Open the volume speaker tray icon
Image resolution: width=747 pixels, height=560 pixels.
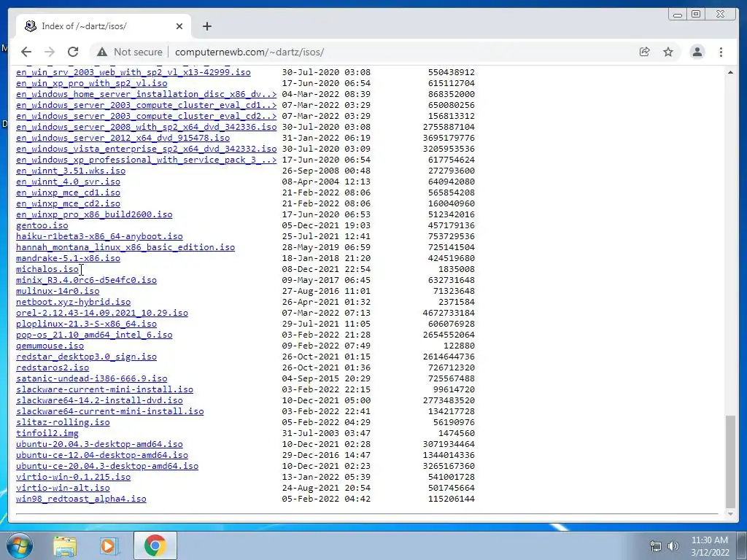point(673,546)
